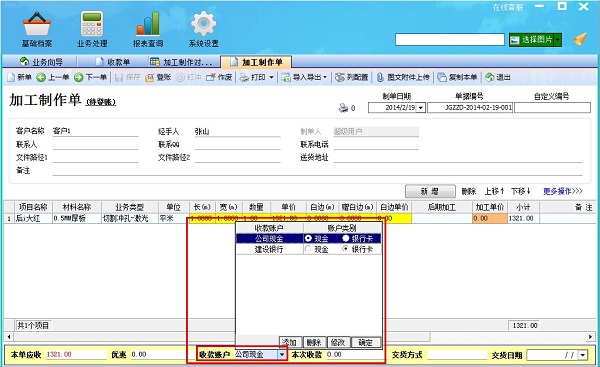
Task: Click the 删除 row link
Action: click(468, 191)
